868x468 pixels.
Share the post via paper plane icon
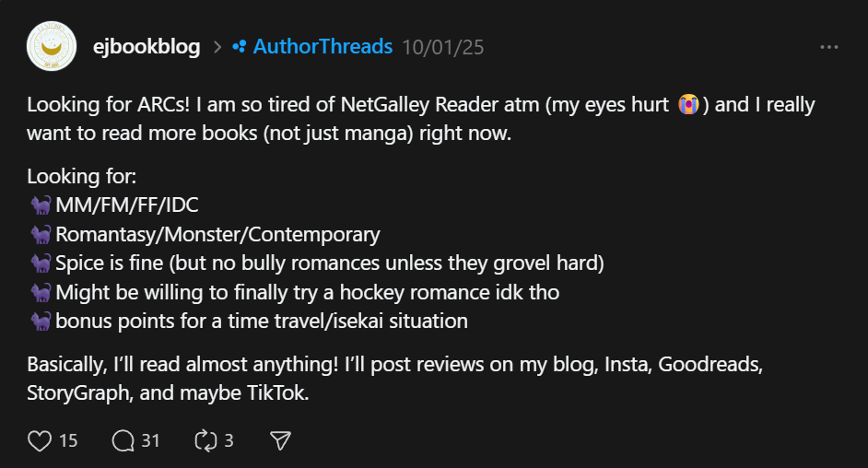pos(281,441)
